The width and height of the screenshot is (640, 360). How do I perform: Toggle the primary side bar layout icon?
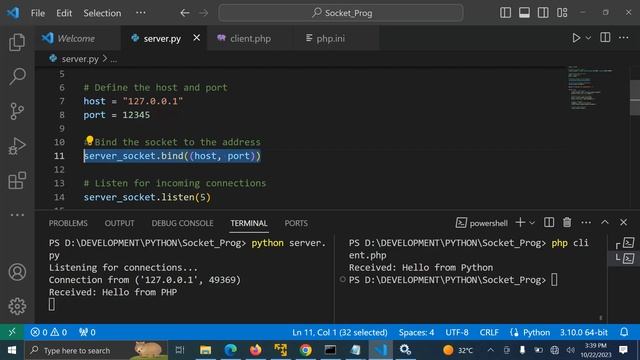tap(505, 13)
